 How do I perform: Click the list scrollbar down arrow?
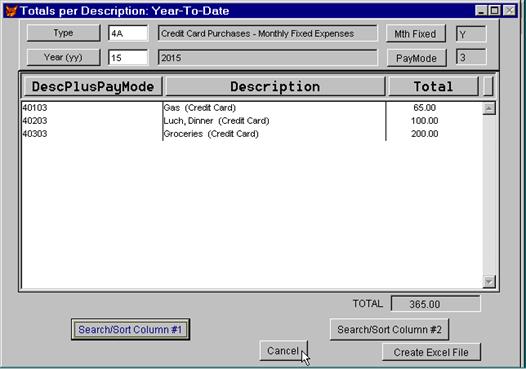tap(489, 281)
